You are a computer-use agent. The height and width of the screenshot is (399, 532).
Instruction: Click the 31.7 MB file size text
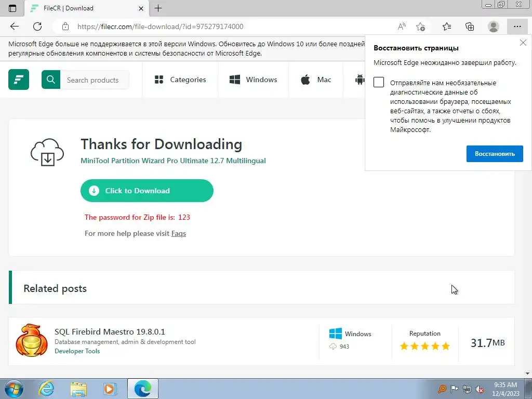pos(487,343)
